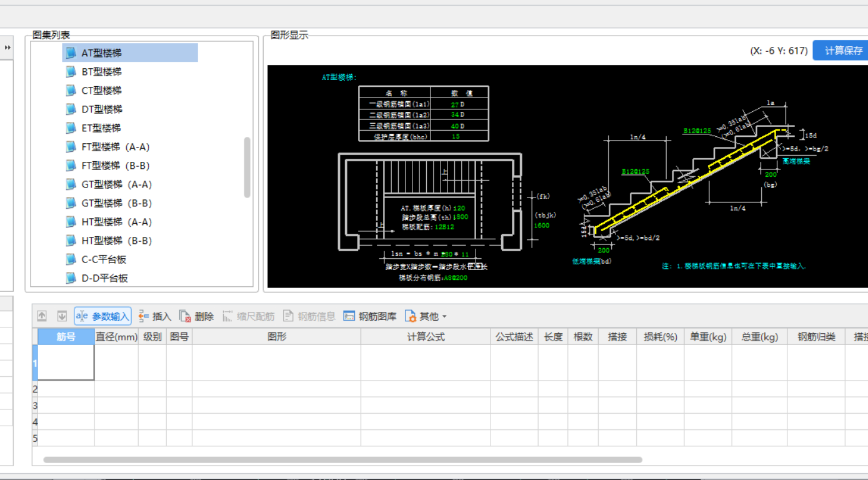Select ET型楼梯 in the atlas list
Viewport: 868px width, 480px height.
(x=94, y=128)
